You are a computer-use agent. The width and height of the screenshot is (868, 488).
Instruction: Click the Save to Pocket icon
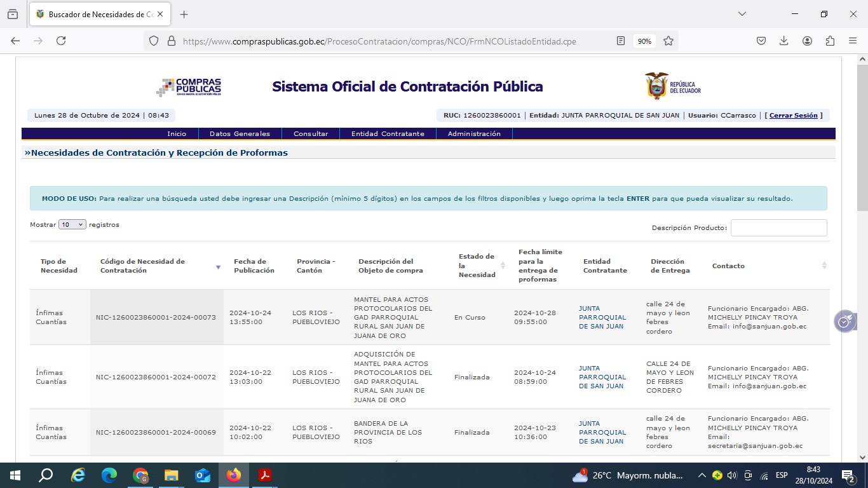761,41
